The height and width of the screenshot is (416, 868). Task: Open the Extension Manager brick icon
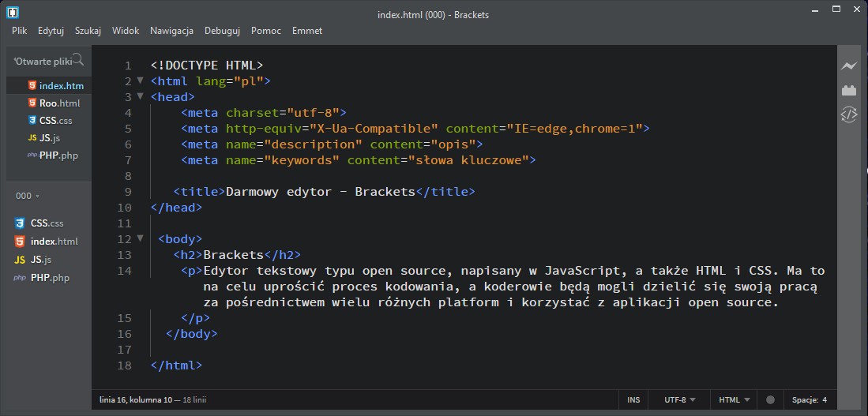tap(848, 90)
